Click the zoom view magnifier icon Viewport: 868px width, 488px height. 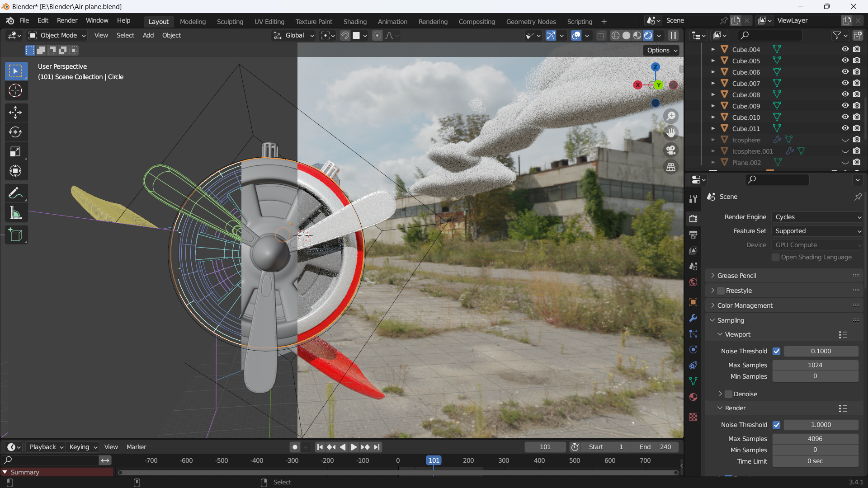[x=671, y=116]
